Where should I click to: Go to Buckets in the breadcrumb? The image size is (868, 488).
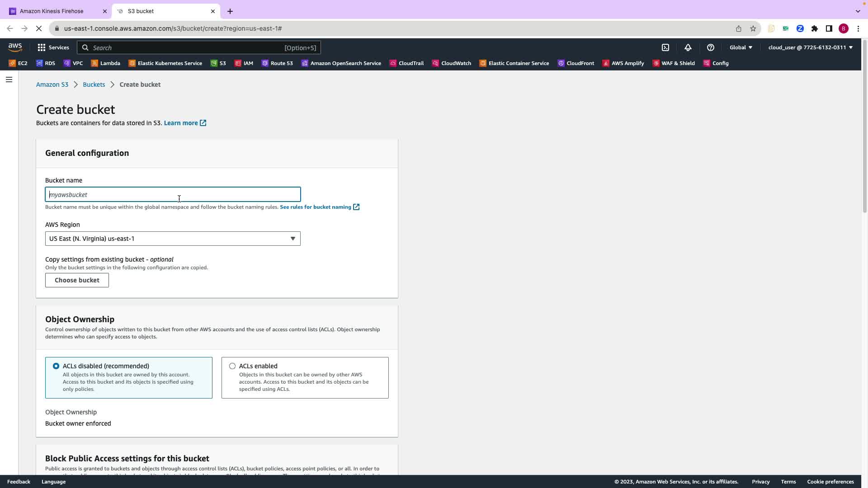click(94, 84)
